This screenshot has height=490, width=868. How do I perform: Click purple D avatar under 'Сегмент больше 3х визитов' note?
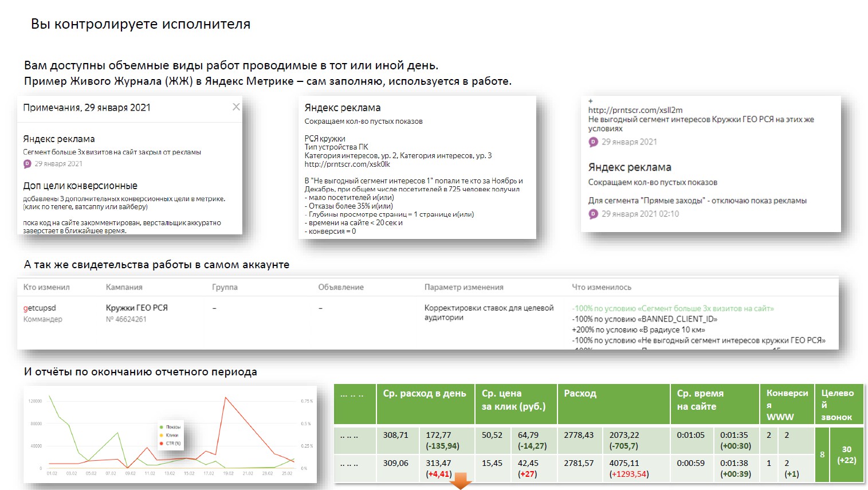tap(27, 164)
